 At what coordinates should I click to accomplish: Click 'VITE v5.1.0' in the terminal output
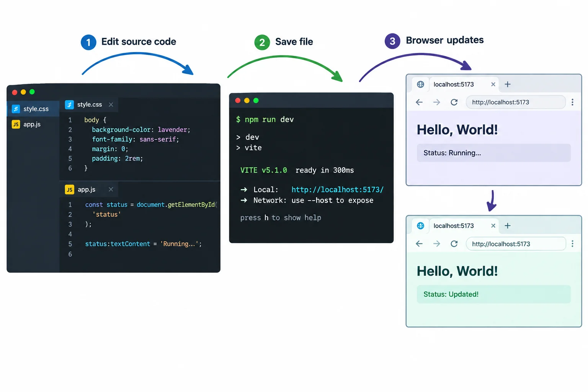pos(264,170)
